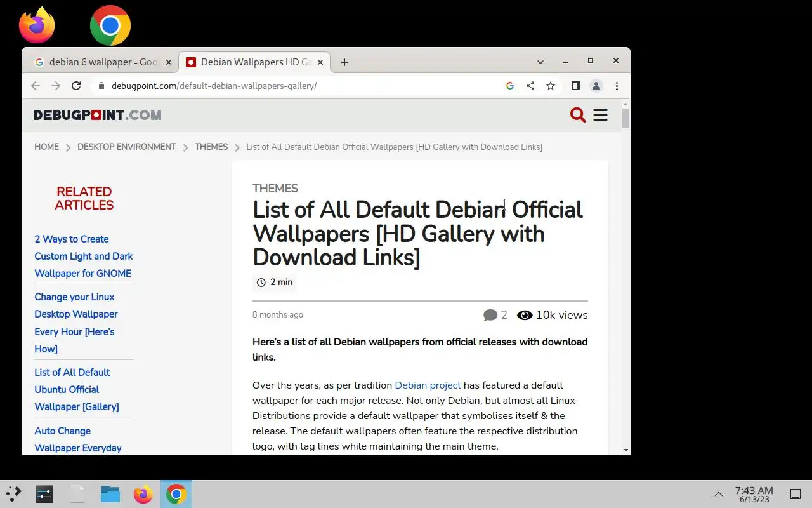The height and width of the screenshot is (508, 812).
Task: Switch to Chrome in the taskbar
Action: [176, 494]
